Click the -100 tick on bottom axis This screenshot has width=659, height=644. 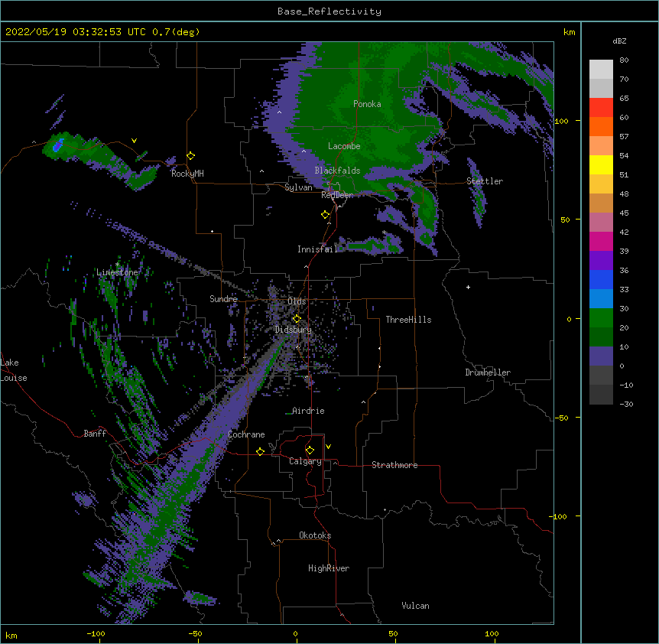coord(96,633)
